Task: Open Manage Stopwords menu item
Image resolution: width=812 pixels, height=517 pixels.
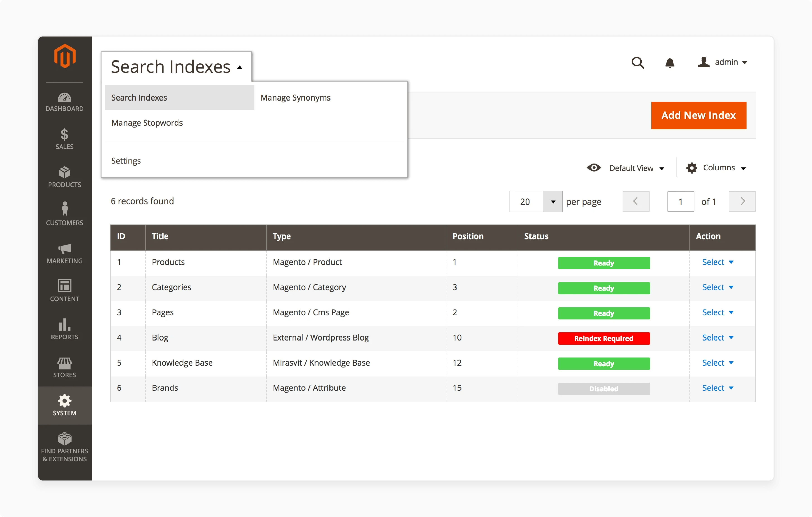Action: tap(147, 122)
